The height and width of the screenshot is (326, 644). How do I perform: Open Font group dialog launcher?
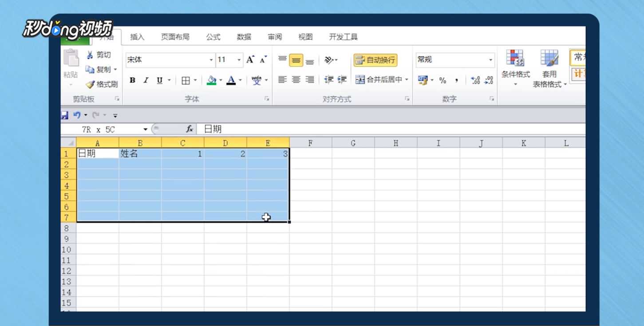(x=267, y=99)
